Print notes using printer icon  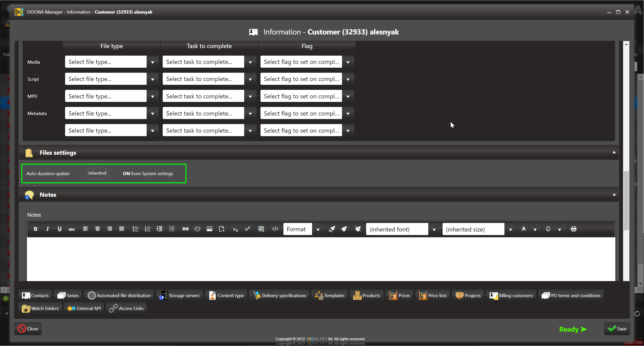574,229
